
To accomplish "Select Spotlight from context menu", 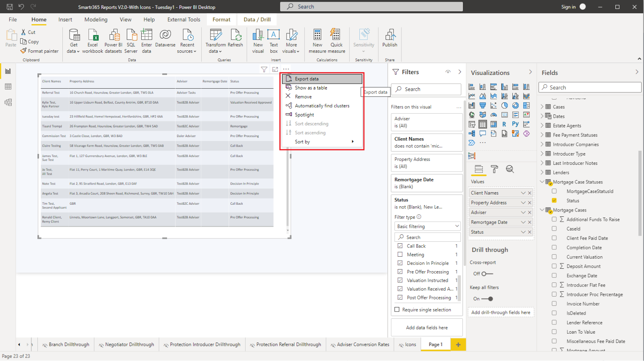I will click(x=322, y=114).
